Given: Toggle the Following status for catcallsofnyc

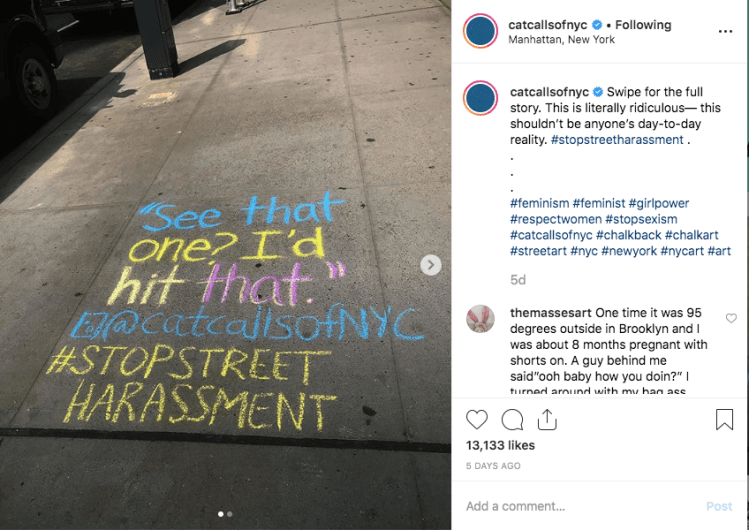Looking at the screenshot, I should point(643,25).
